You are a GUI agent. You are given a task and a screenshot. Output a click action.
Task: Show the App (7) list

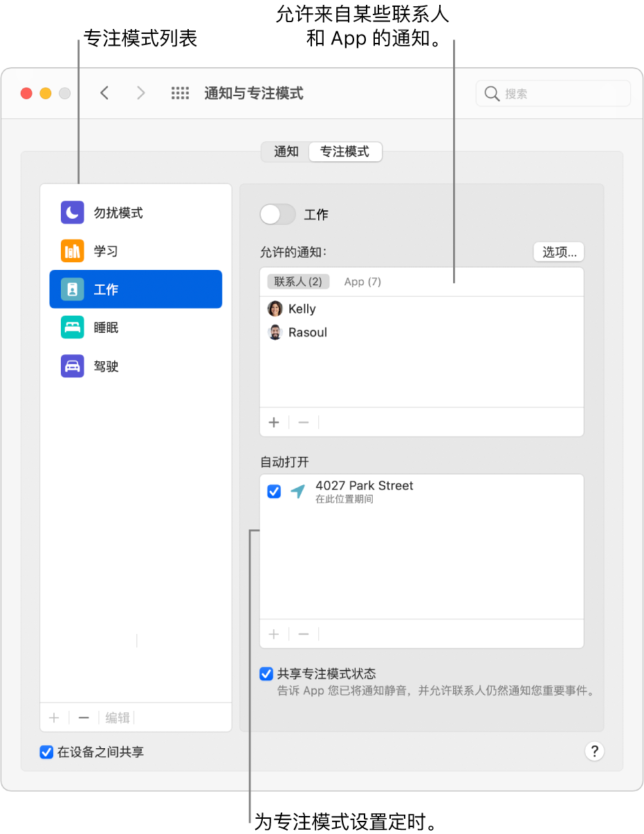(362, 282)
